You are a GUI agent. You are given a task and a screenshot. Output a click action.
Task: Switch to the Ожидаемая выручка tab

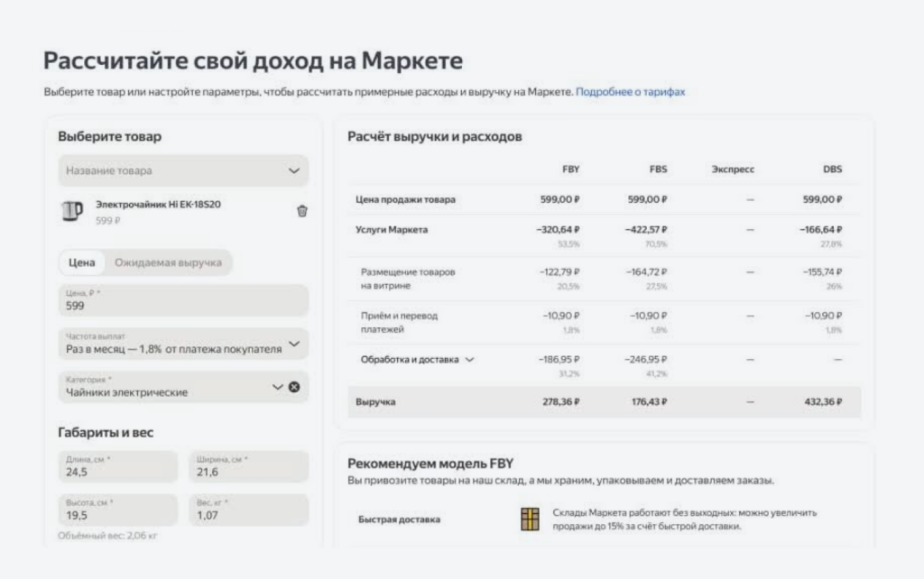(x=168, y=263)
